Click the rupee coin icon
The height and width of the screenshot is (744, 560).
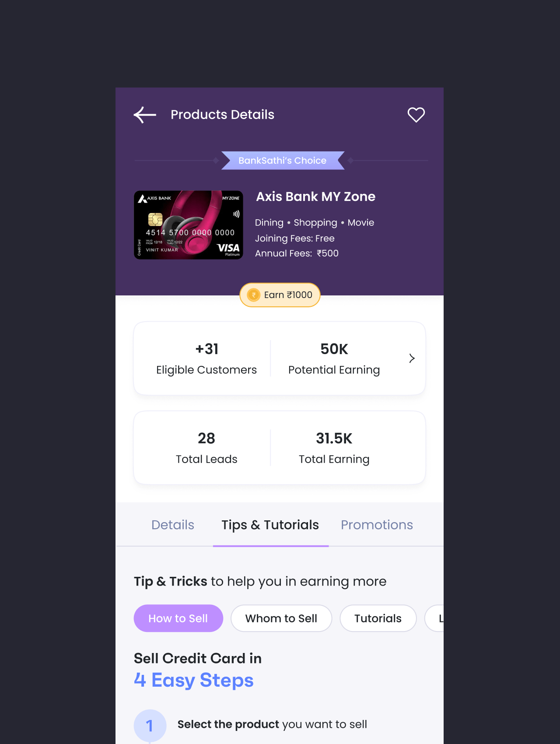pos(254,295)
